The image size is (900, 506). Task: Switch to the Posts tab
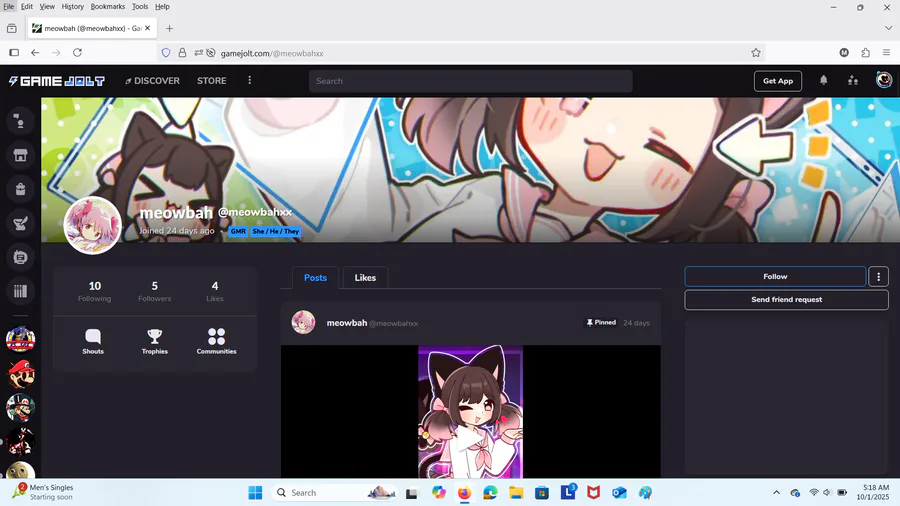point(315,278)
